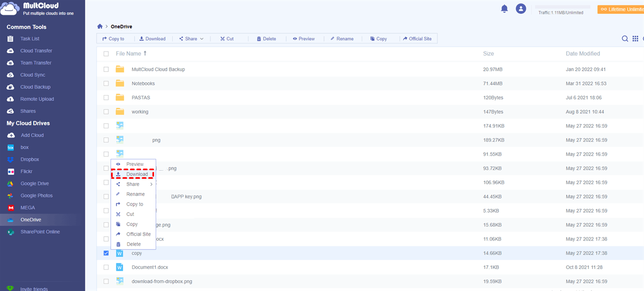
Task: Check the MultCloud Cloud Backup row checkbox
Action: [106, 69]
